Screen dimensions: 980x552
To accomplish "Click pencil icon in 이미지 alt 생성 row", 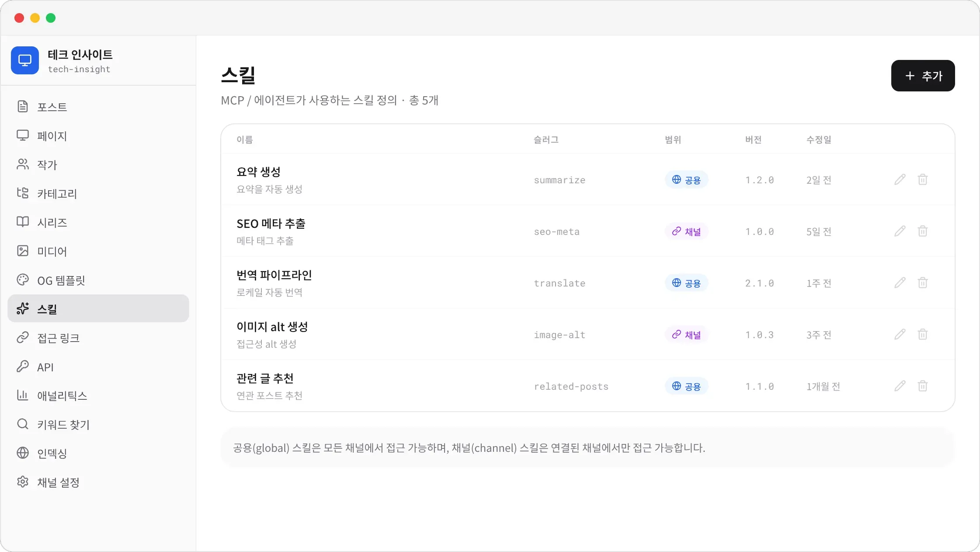I will [x=900, y=334].
